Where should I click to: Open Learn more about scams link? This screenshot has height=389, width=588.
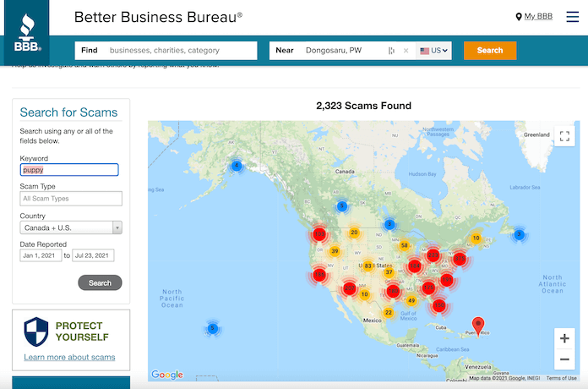tap(69, 358)
